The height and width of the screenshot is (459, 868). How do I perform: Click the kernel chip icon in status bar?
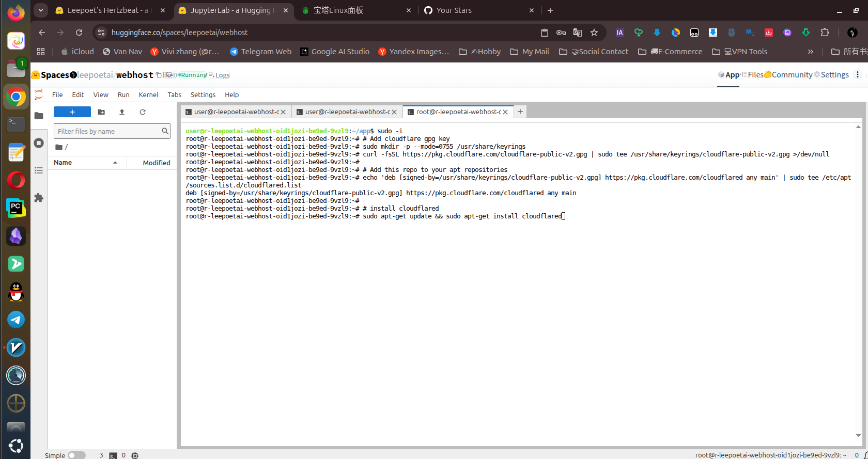coord(135,455)
